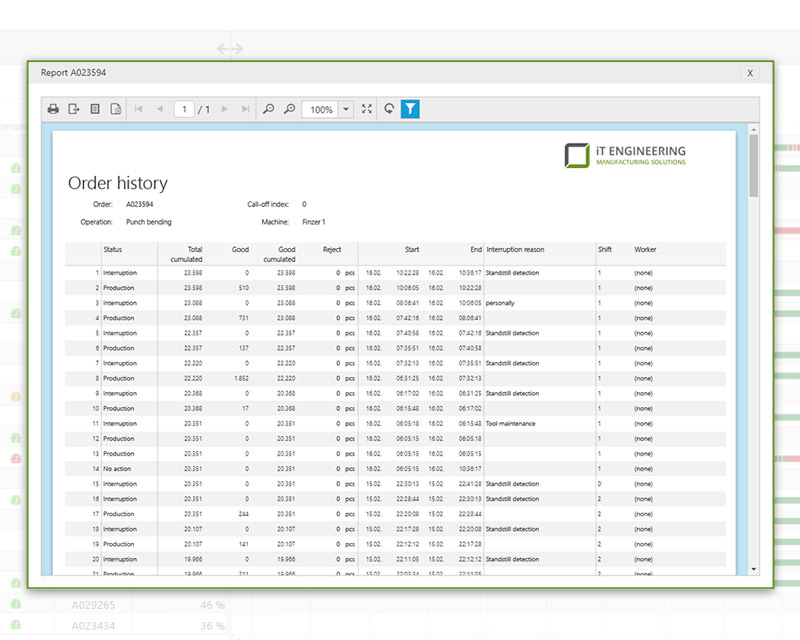The height and width of the screenshot is (640, 800).
Task: Click the report vertical scrollbar thumb
Action: pyautogui.click(x=753, y=166)
